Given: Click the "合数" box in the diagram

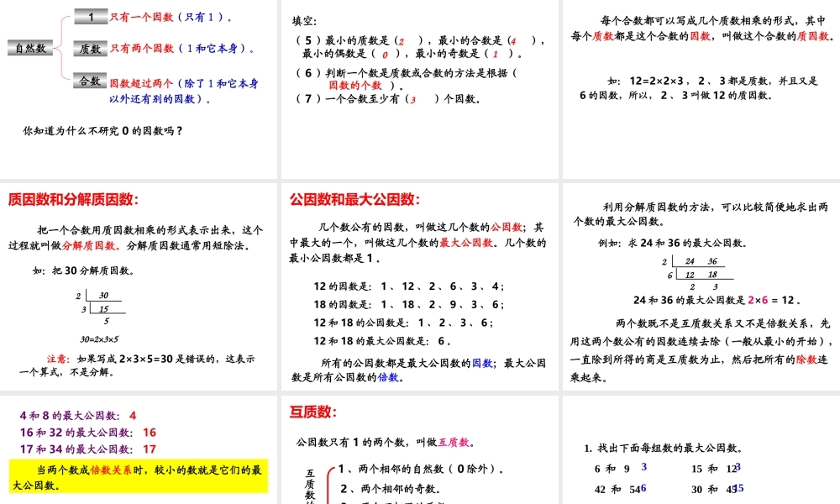Looking at the screenshot, I should (x=89, y=81).
